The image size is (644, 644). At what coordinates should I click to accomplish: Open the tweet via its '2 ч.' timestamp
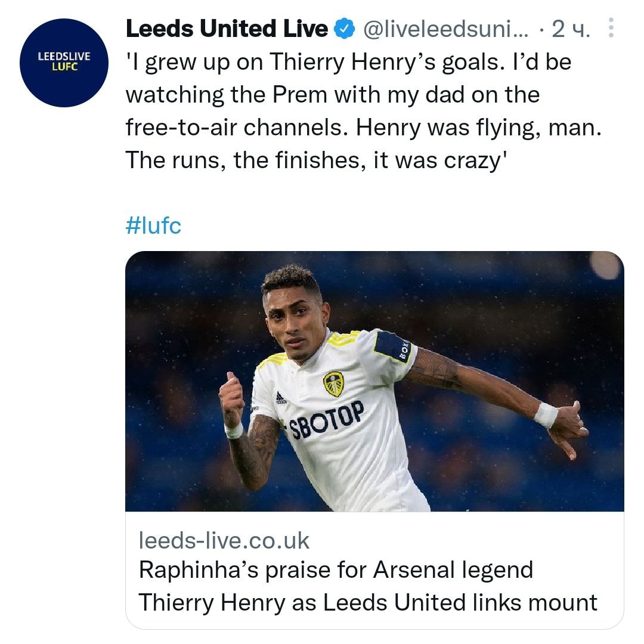tap(571, 29)
